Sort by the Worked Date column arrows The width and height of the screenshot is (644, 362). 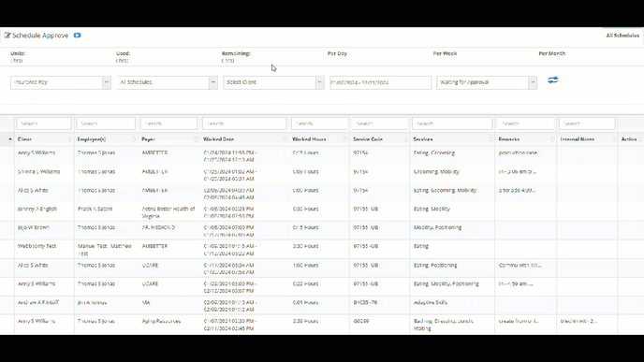click(285, 139)
